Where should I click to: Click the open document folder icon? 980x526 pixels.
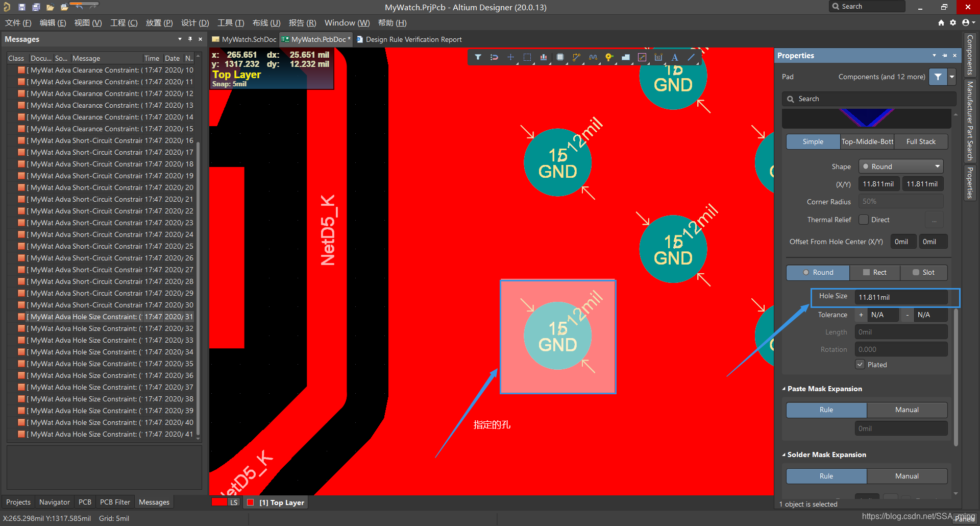(50, 7)
